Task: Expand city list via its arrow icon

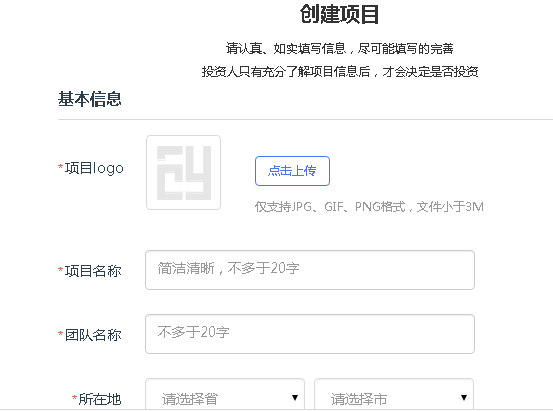Action: coord(464,398)
